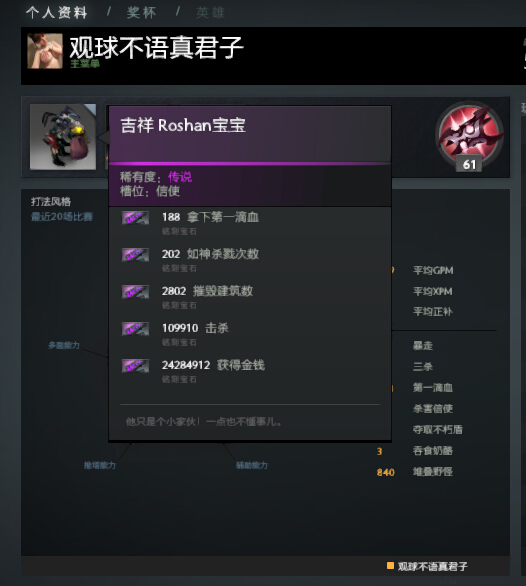Click the gem icon beside 如神杀戮次数
This screenshot has height=586, width=526.
[135, 255]
